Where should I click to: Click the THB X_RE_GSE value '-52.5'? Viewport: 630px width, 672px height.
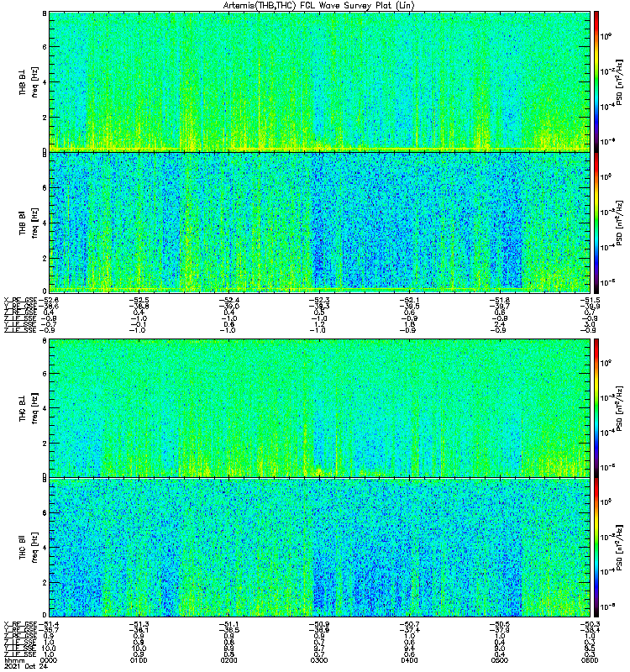point(139,300)
